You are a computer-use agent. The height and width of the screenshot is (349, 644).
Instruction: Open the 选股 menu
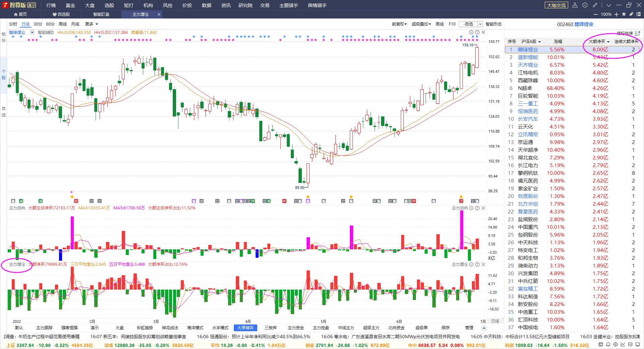[x=109, y=5]
